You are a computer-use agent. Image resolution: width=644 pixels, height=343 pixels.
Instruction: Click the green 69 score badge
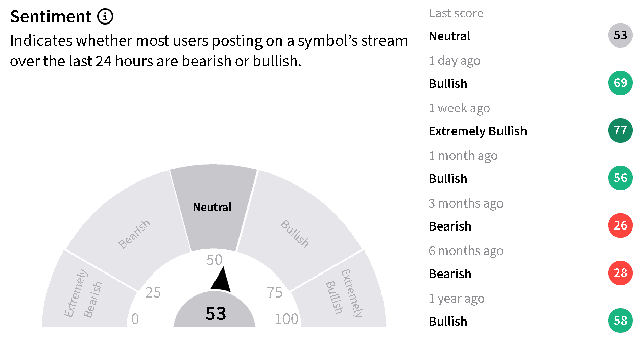621,83
